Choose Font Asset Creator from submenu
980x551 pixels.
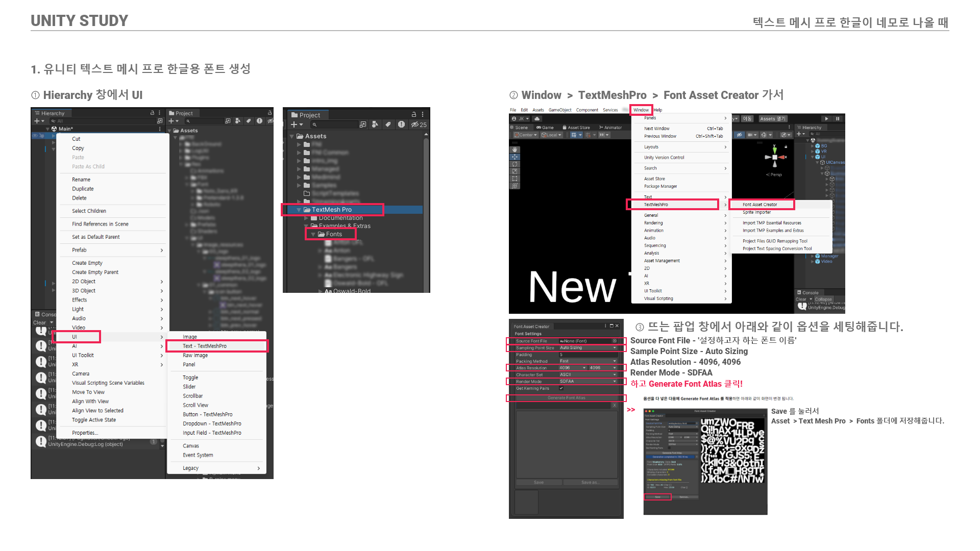[x=760, y=205]
